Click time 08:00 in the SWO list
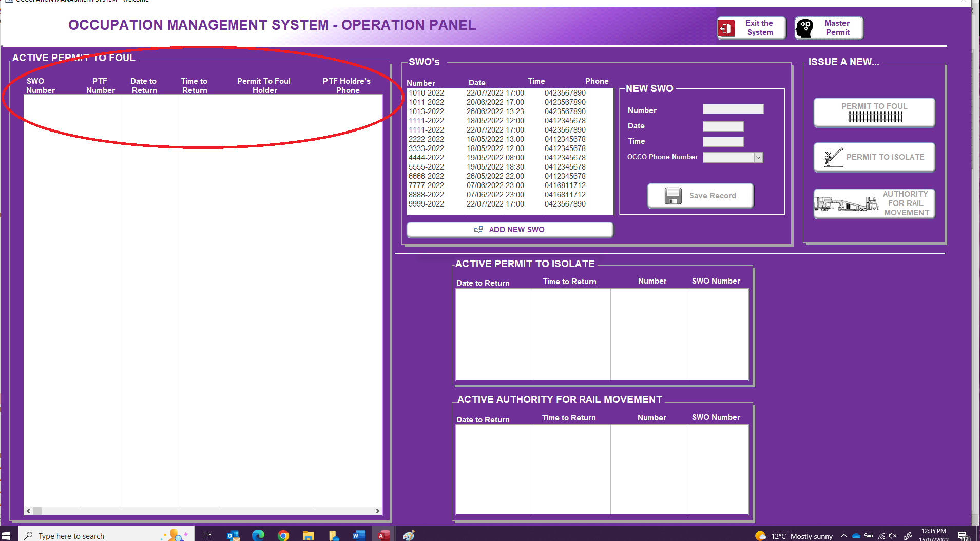The image size is (980, 541). [515, 158]
